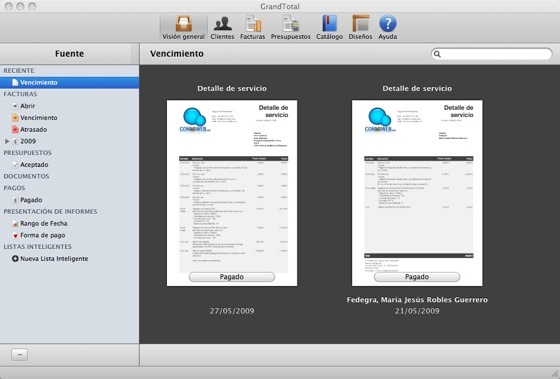Viewport: 560px width, 379px height.
Task: Click the 27/05/2009 date label
Action: pyautogui.click(x=232, y=311)
